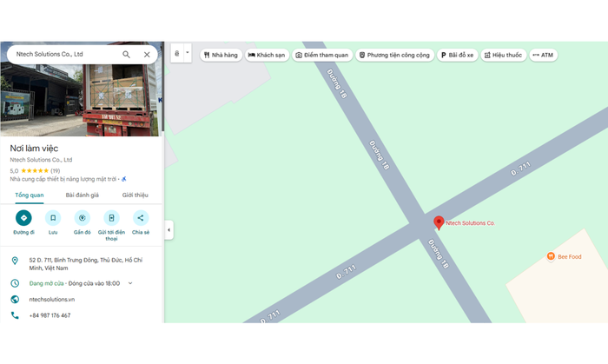Show ATM locations on the map
Screen dimensions: 608x364
coord(542,55)
